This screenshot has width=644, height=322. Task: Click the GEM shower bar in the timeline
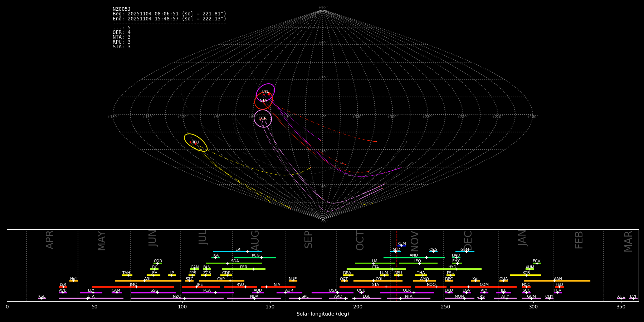coord(465,252)
